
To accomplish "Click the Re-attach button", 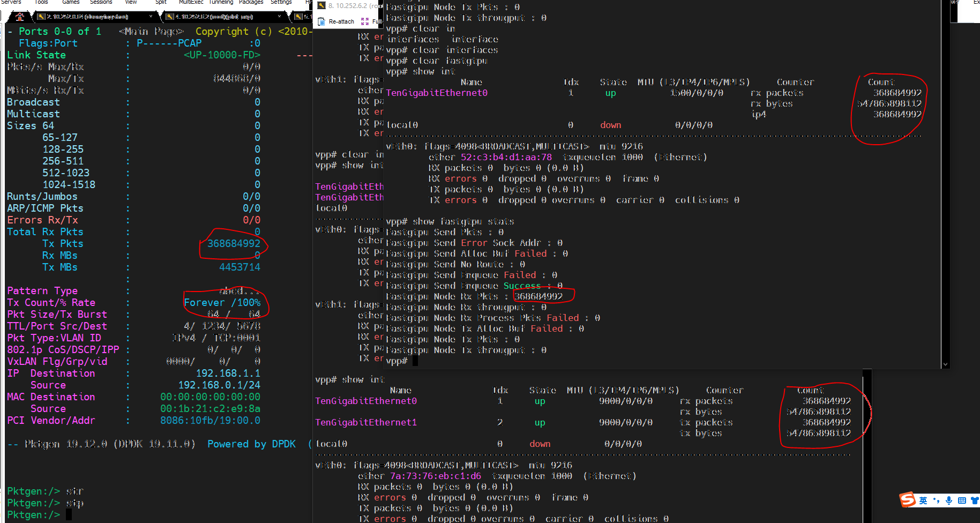I will (336, 21).
